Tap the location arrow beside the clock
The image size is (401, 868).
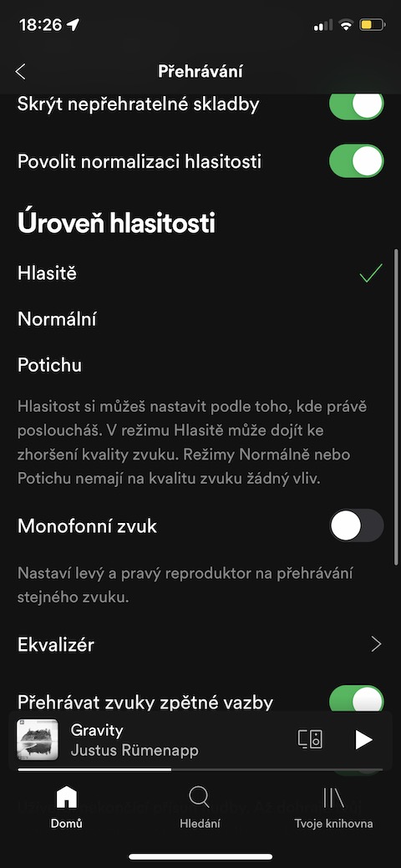coord(74,25)
